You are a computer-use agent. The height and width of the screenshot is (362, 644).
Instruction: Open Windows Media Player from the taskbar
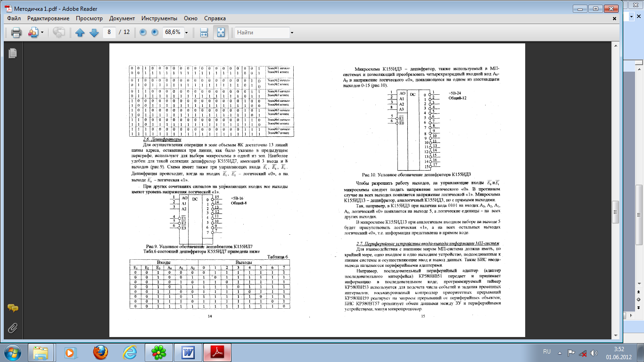point(71,352)
